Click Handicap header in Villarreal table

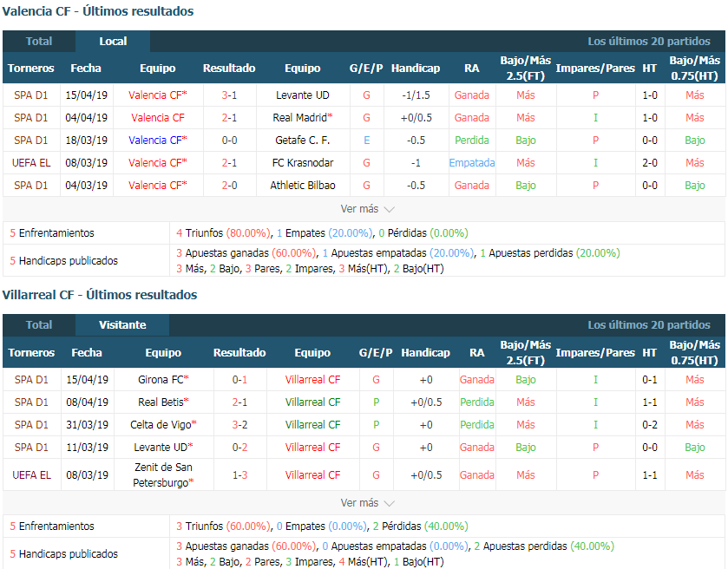[425, 353]
